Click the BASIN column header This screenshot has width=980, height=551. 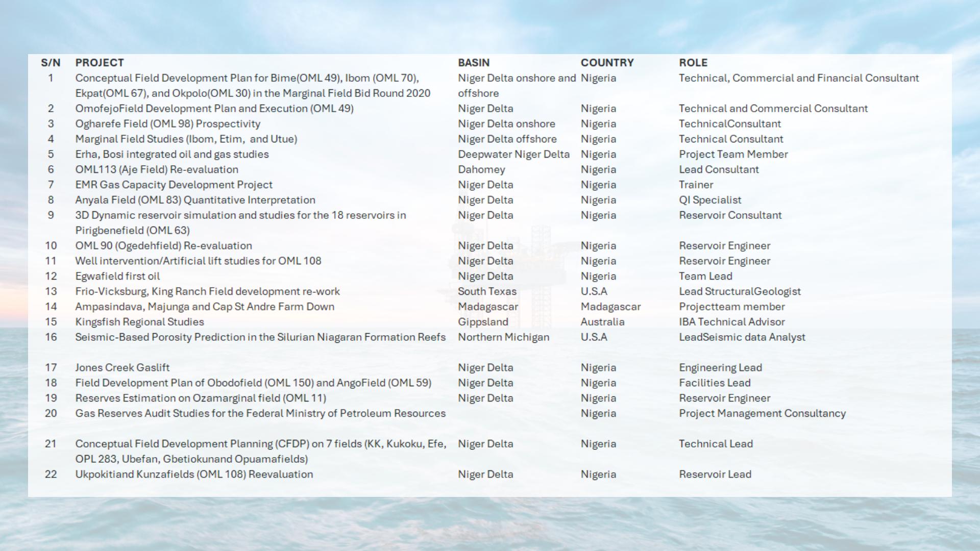tap(474, 63)
